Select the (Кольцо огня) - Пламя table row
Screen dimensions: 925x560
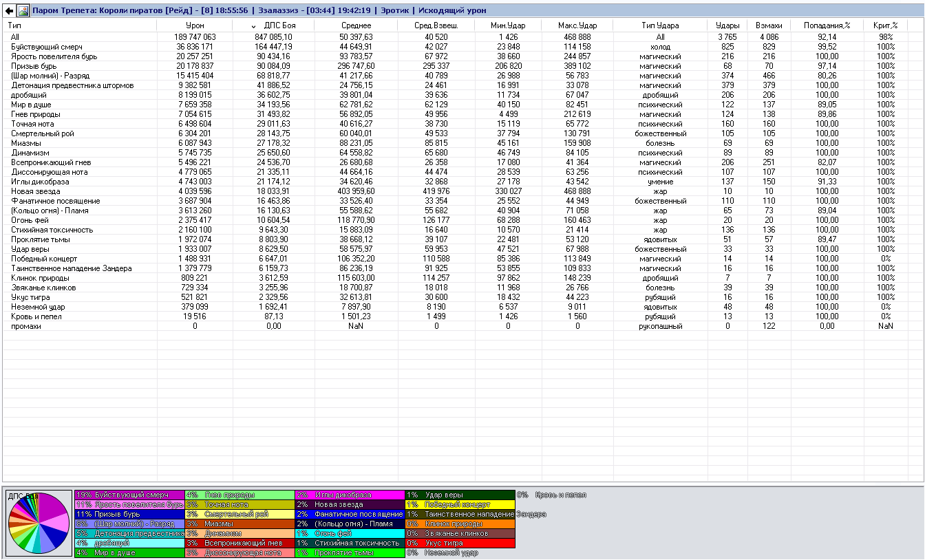point(463,211)
